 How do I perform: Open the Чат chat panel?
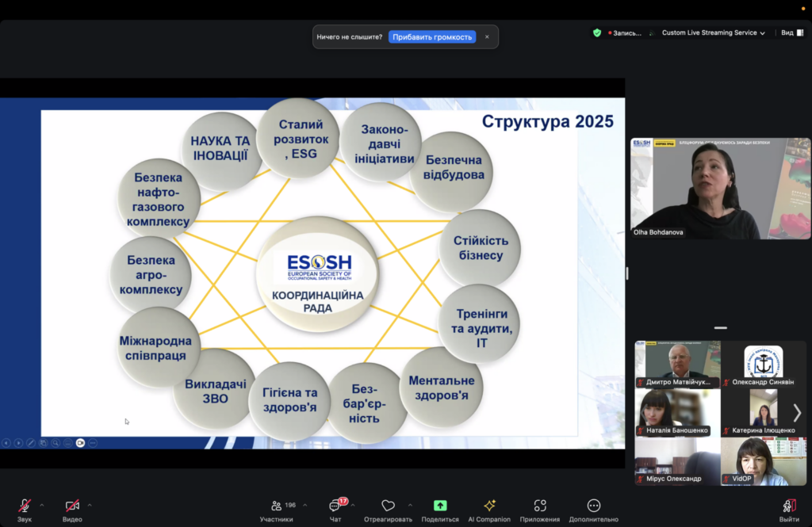click(x=335, y=506)
